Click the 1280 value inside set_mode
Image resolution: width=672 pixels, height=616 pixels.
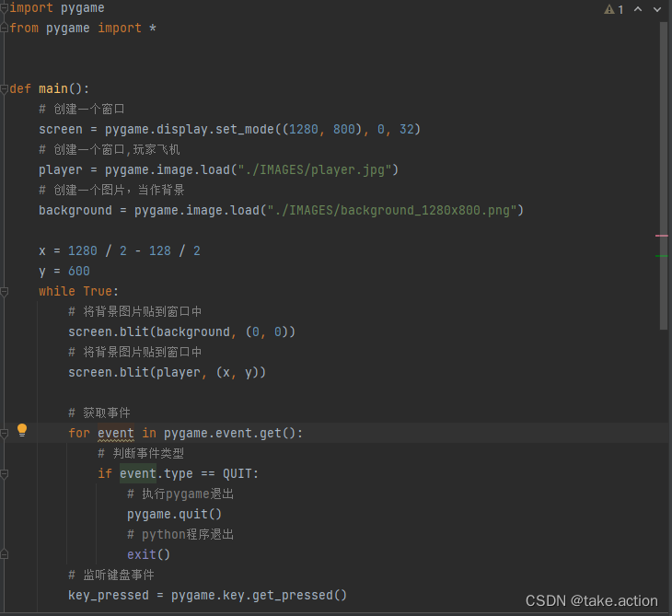pyautogui.click(x=304, y=130)
